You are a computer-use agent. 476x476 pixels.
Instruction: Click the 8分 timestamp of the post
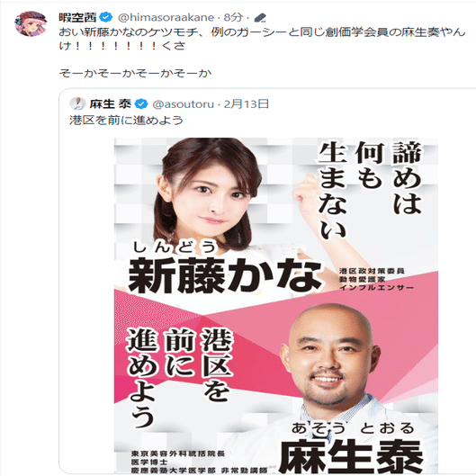(233, 18)
